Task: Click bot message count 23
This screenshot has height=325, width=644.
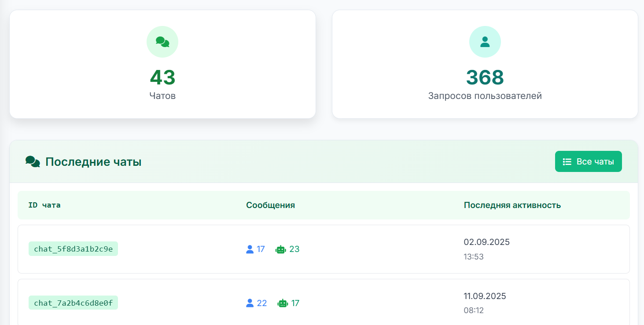Action: 294,249
